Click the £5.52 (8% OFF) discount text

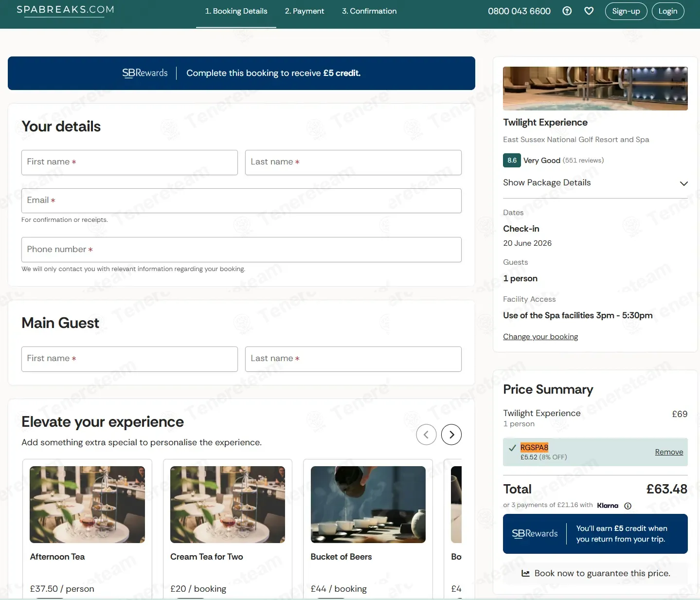(543, 457)
